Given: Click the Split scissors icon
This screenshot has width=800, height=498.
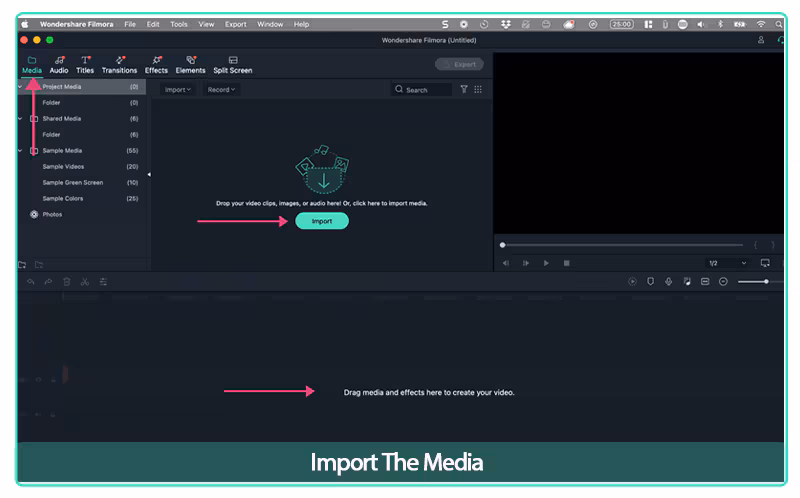Looking at the screenshot, I should click(x=85, y=282).
